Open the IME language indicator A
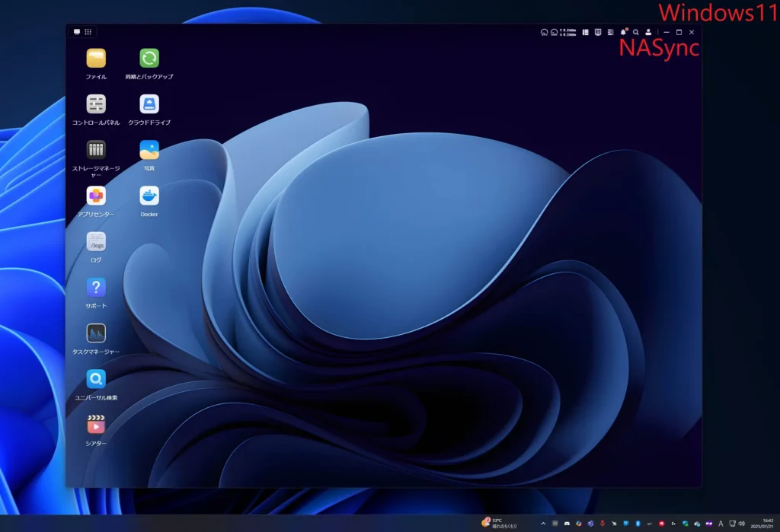The height and width of the screenshot is (532, 780). pyautogui.click(x=721, y=524)
